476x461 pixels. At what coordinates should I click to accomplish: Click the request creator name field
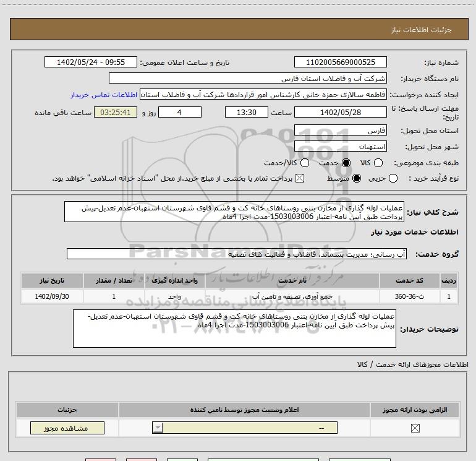pos(263,95)
